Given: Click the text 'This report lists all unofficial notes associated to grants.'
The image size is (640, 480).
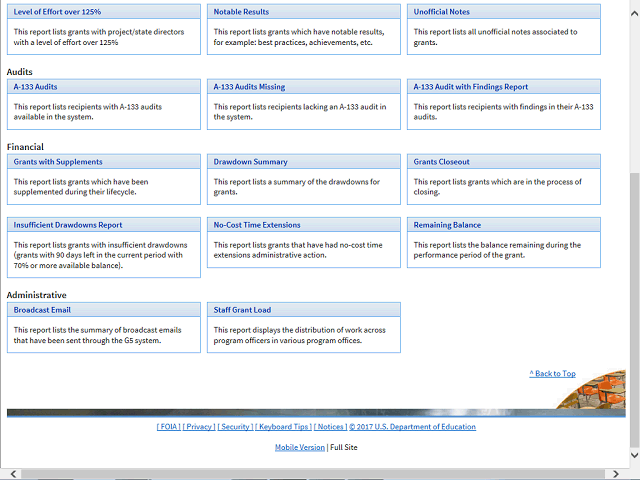Looking at the screenshot, I should click(x=495, y=37).
